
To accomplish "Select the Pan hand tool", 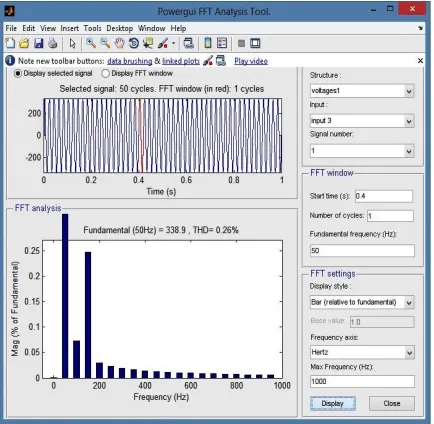I will pyautogui.click(x=119, y=43).
